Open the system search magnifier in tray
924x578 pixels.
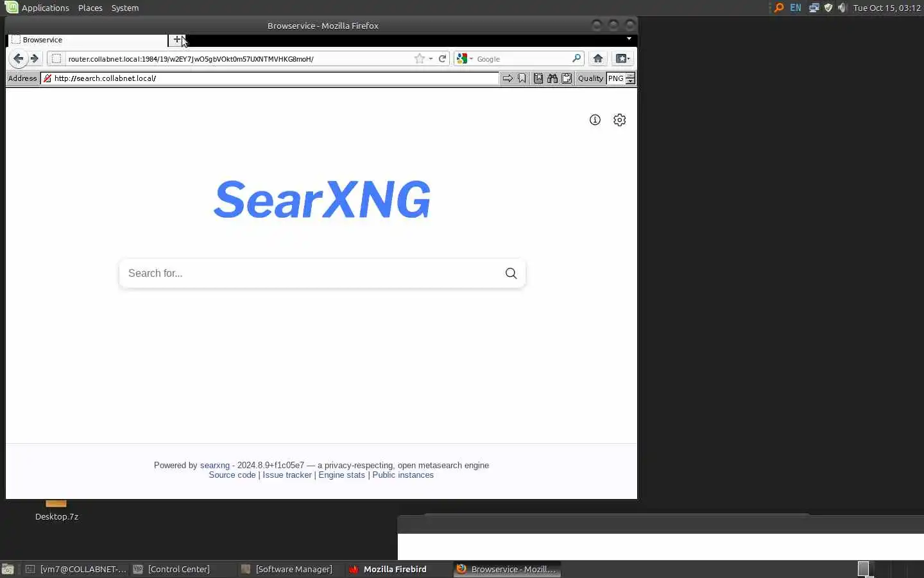pyautogui.click(x=779, y=8)
